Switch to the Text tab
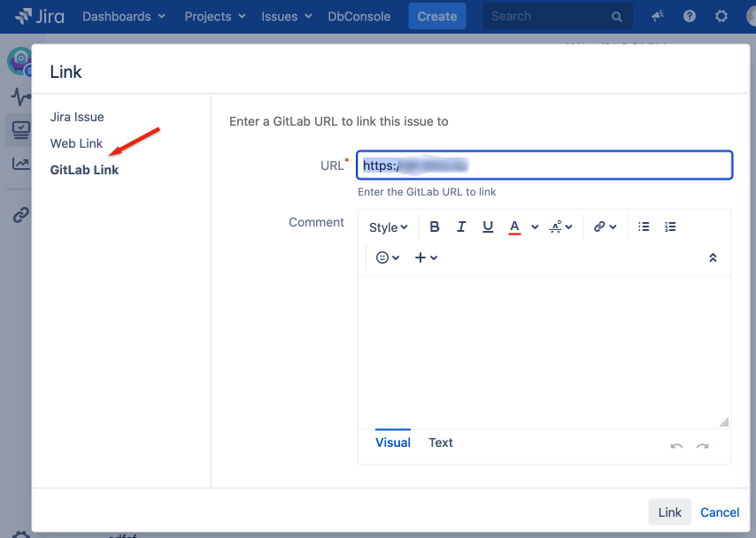 click(440, 442)
